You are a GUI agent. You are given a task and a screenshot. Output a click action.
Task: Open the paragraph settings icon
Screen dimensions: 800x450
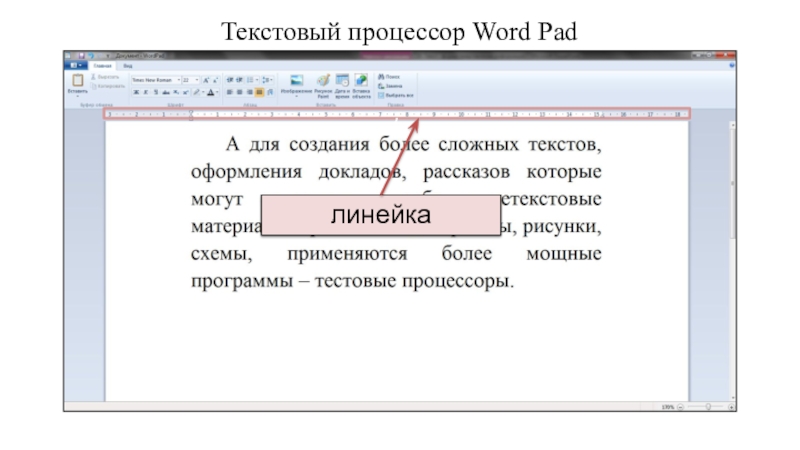[x=270, y=92]
